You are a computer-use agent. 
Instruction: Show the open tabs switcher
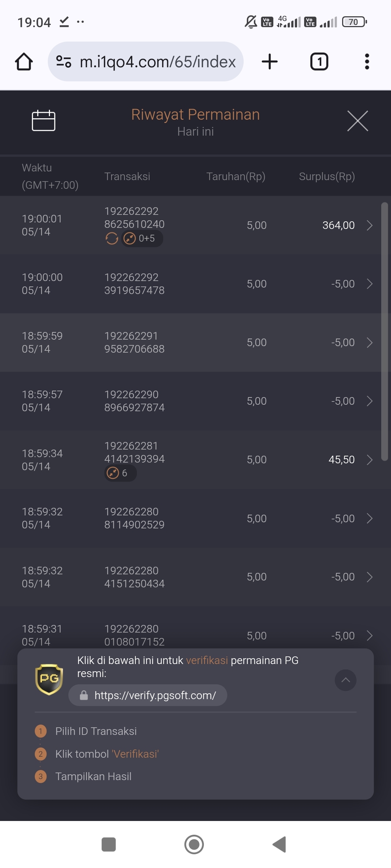click(x=319, y=61)
